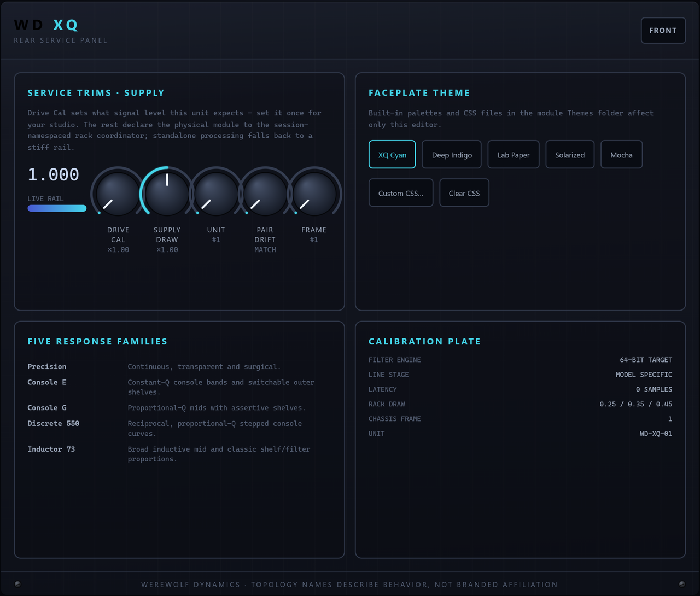Image resolution: width=700 pixels, height=596 pixels.
Task: Click the WD XQ logo
Action: 46,25
